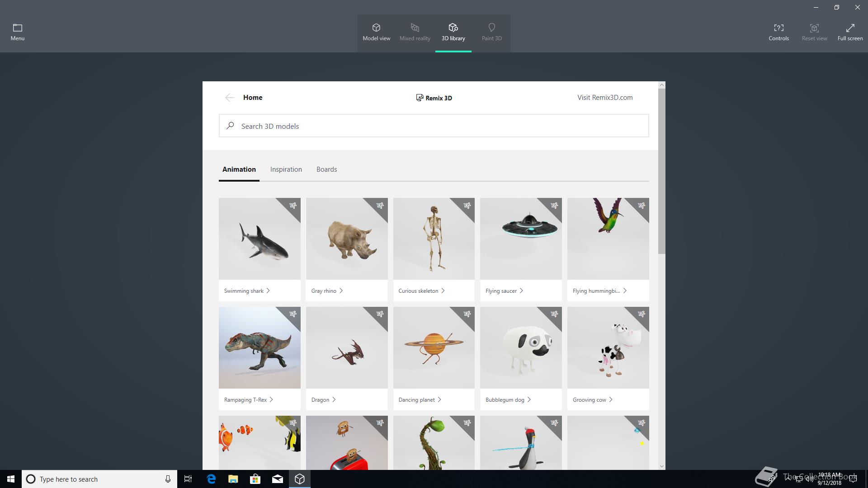Open the penguin model thumbnail
The height and width of the screenshot is (488, 868).
pyautogui.click(x=521, y=443)
